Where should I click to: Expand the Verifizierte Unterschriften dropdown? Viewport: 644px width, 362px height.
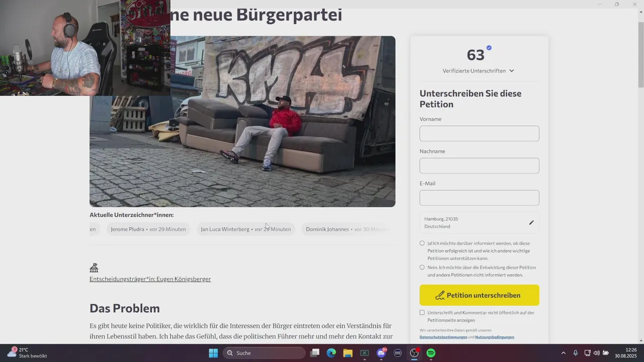478,71
